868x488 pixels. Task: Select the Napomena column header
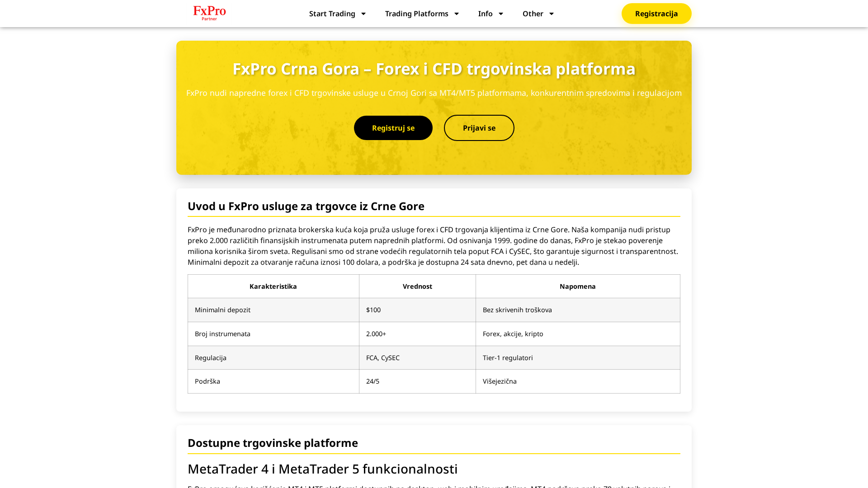(578, 286)
